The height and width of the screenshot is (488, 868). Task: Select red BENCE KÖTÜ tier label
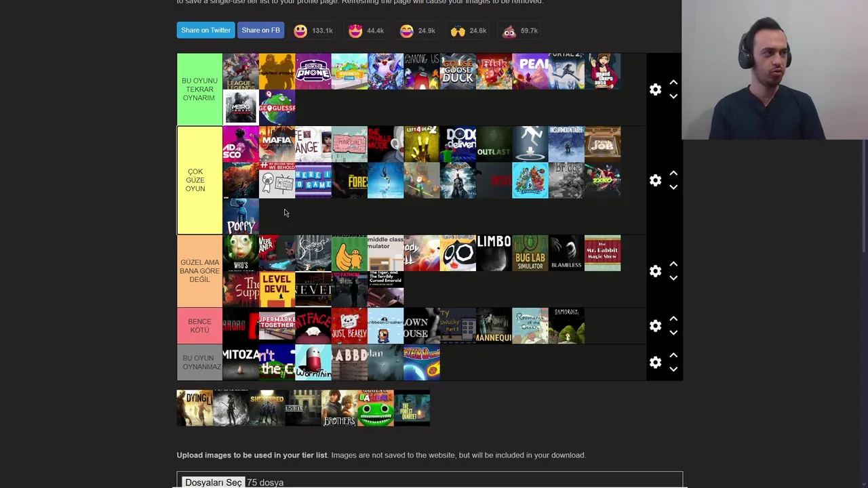point(199,326)
